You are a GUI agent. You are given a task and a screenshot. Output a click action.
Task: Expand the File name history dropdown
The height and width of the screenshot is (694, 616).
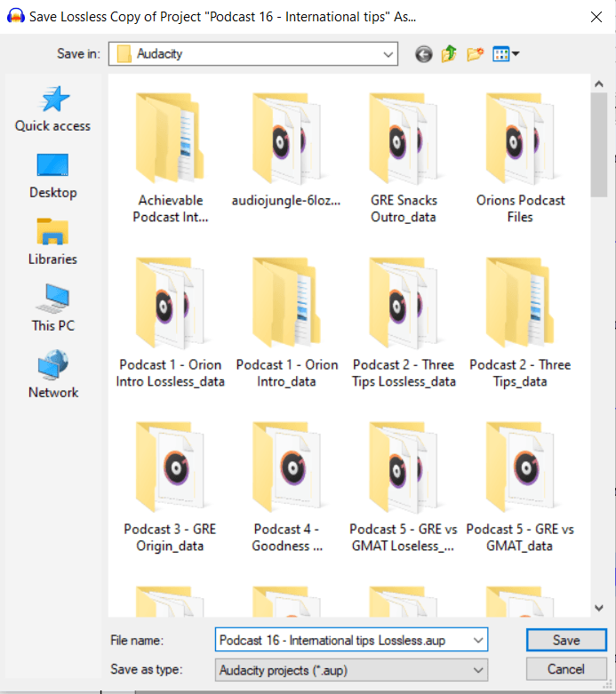[x=479, y=640]
